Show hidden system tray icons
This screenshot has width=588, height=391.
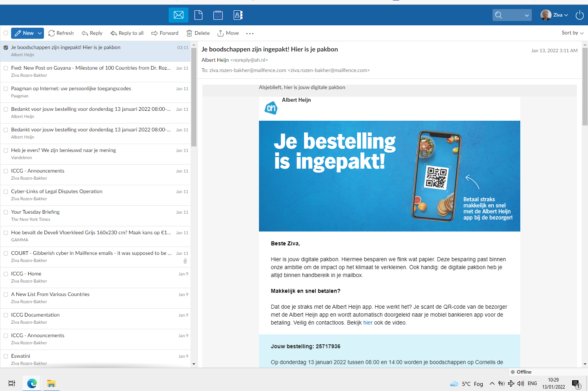click(492, 383)
